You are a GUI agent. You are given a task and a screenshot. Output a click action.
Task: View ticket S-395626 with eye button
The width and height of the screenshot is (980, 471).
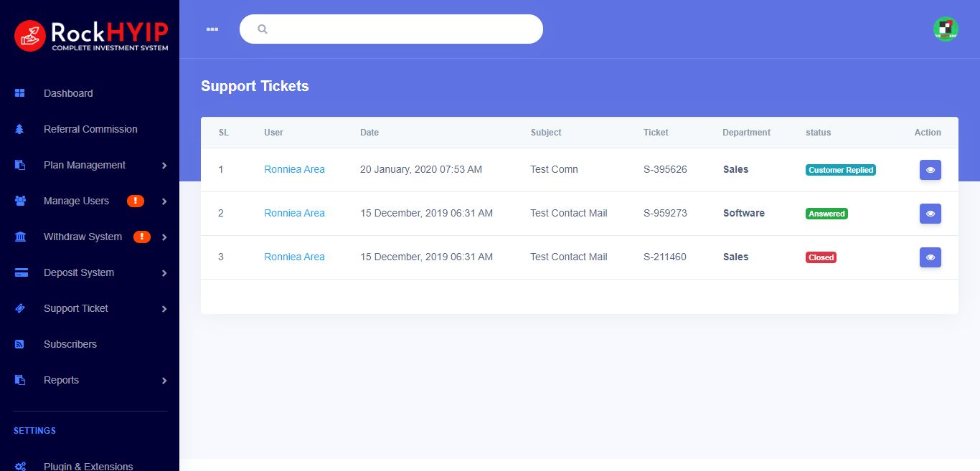tap(930, 170)
